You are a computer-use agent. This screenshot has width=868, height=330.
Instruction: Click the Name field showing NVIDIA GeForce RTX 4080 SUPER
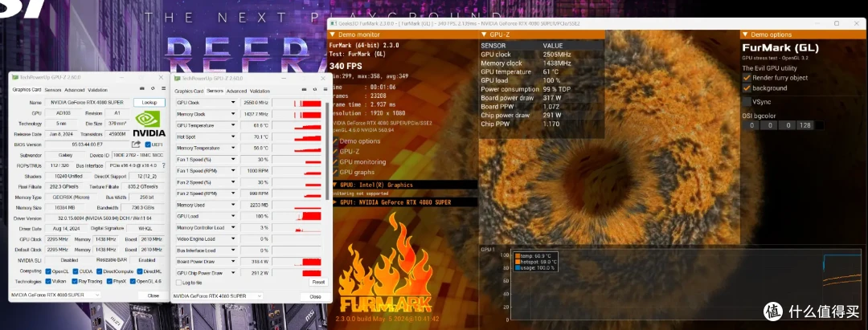[88, 102]
